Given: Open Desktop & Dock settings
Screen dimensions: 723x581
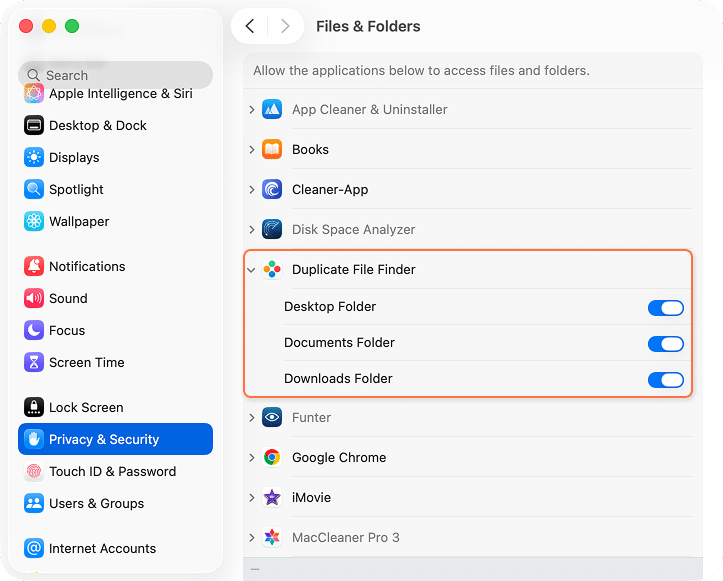Looking at the screenshot, I should (x=97, y=126).
